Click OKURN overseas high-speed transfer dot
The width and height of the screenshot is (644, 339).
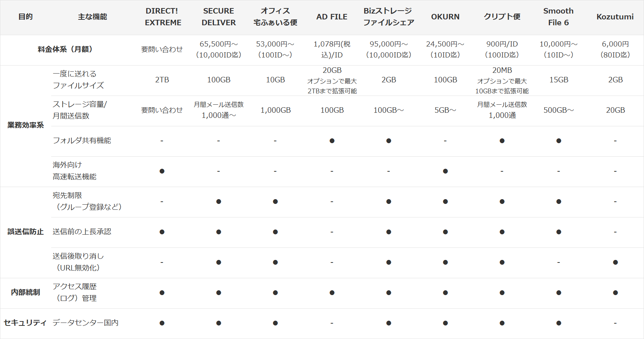click(445, 171)
